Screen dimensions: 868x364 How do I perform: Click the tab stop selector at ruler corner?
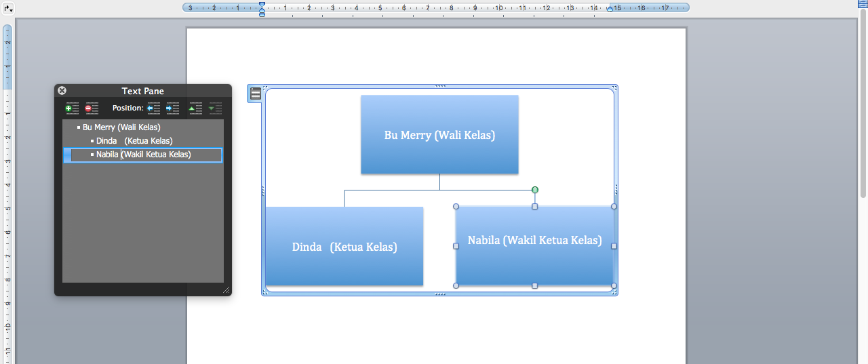(x=7, y=8)
